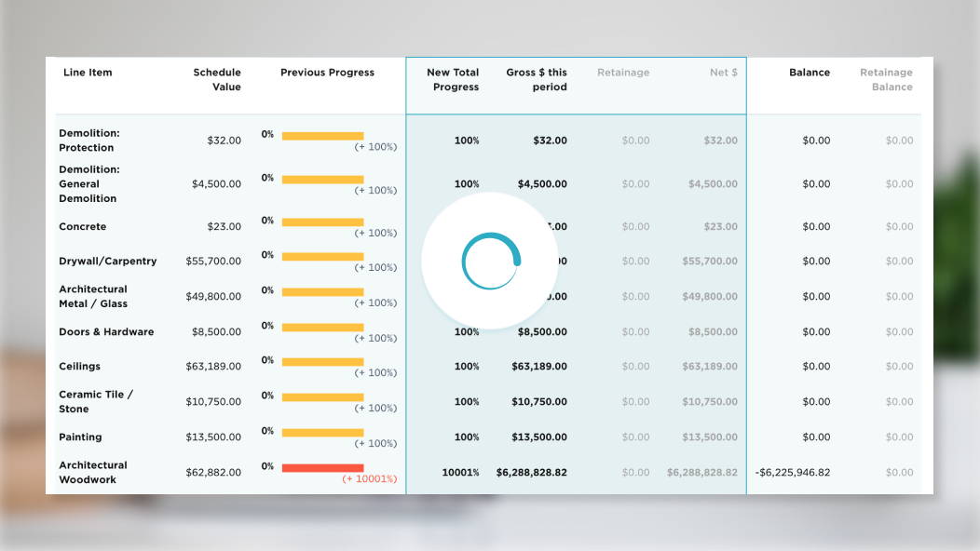Viewport: 980px width, 551px height.
Task: Open the Doors & Hardware line item
Action: pyautogui.click(x=106, y=332)
